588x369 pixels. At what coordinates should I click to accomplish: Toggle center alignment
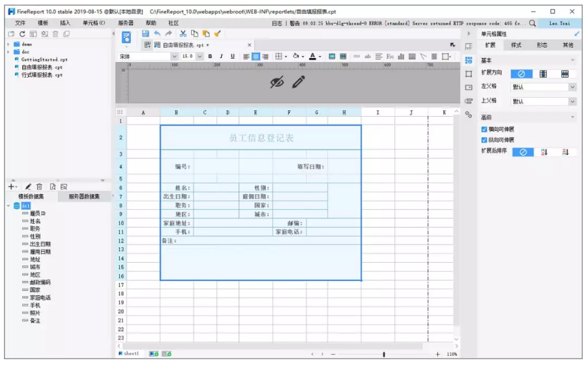pos(256,57)
